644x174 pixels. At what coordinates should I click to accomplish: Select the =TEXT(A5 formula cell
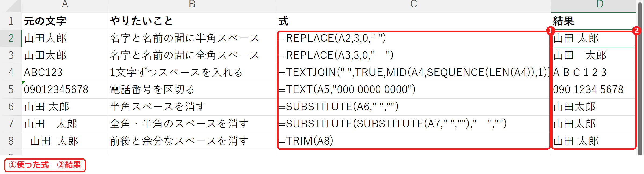click(414, 90)
